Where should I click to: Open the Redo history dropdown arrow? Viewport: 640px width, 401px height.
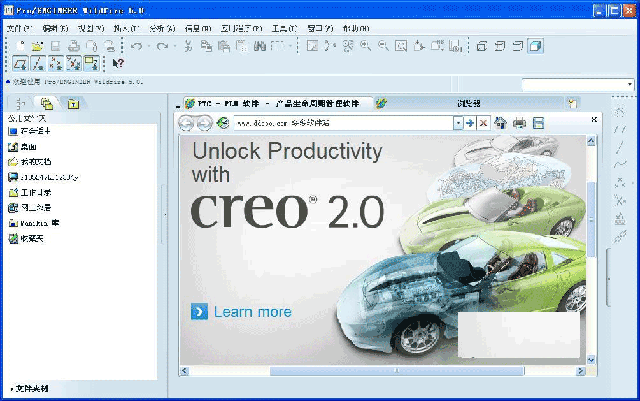pyautogui.click(x=174, y=46)
